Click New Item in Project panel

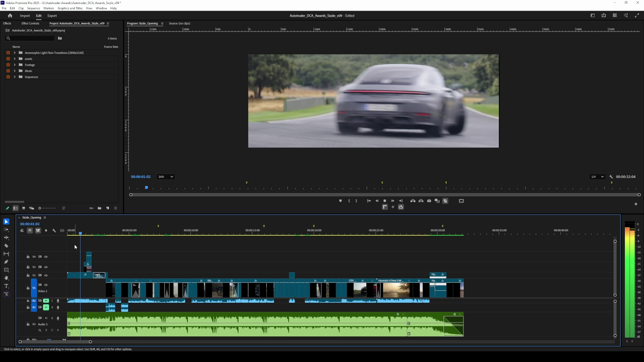click(x=108, y=208)
